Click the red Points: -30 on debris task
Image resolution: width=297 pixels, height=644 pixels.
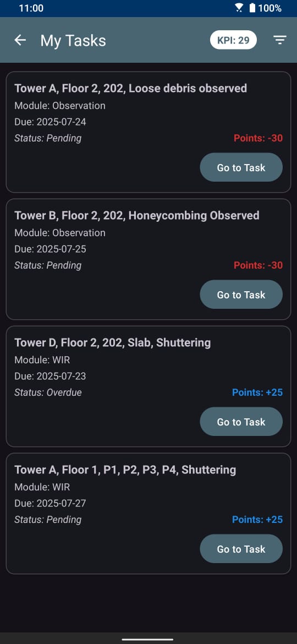258,138
